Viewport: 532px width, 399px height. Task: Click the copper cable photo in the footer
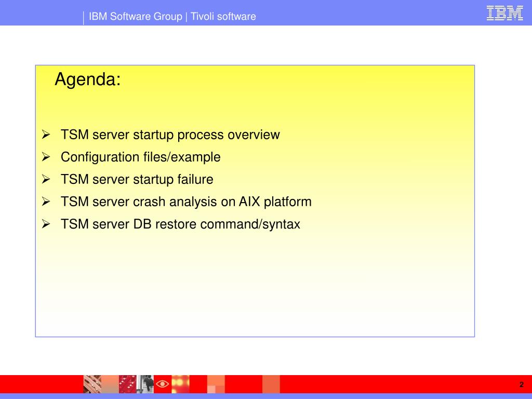point(92,384)
